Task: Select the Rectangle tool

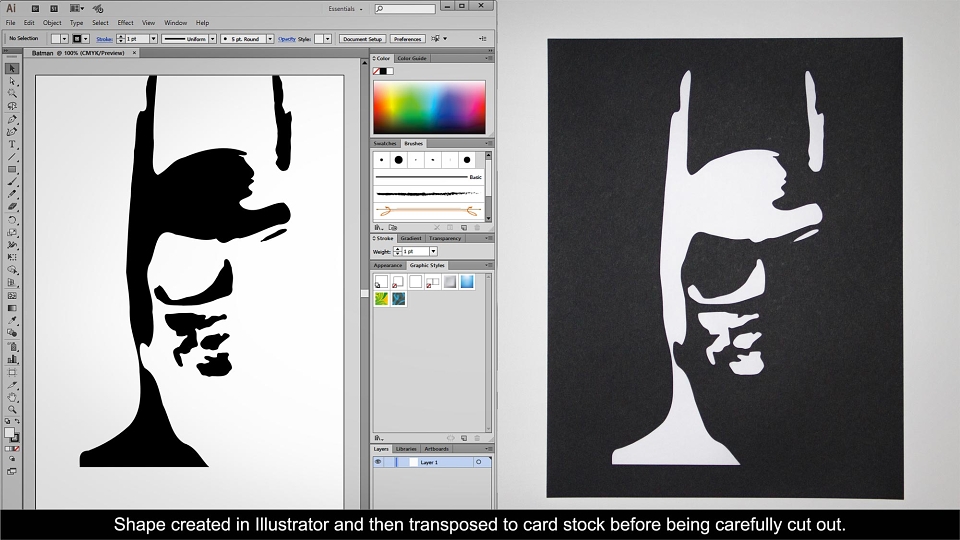Action: click(x=12, y=169)
